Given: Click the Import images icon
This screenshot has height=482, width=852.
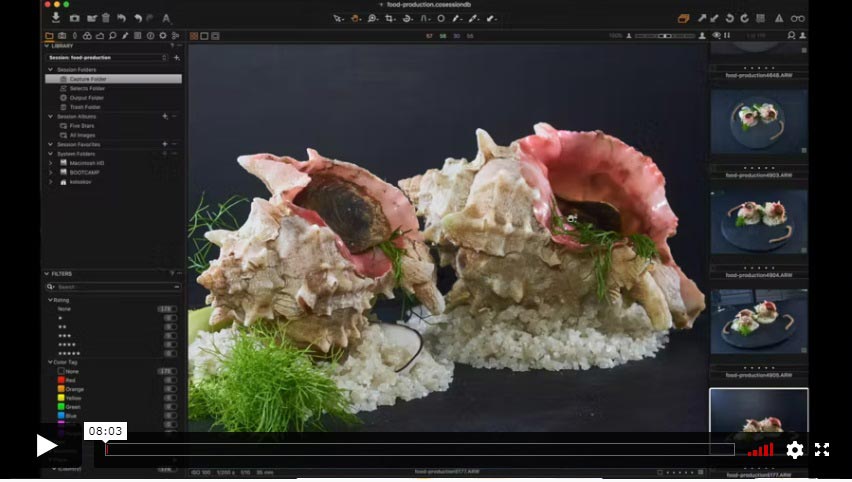Looking at the screenshot, I should click(55, 18).
